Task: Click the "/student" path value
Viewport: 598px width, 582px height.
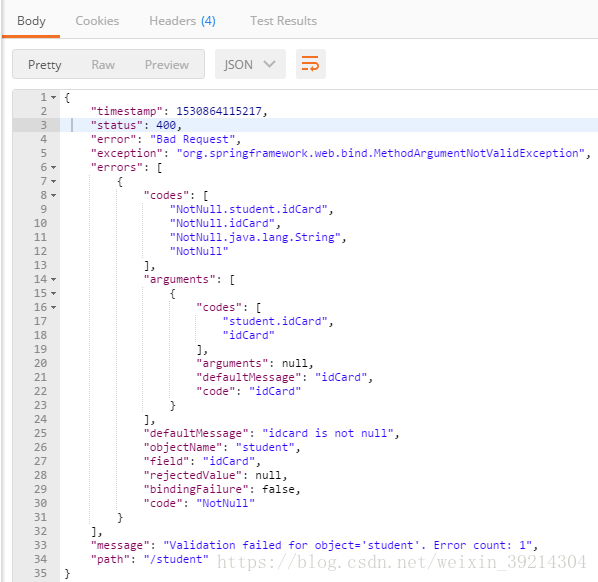Action: [x=176, y=559]
